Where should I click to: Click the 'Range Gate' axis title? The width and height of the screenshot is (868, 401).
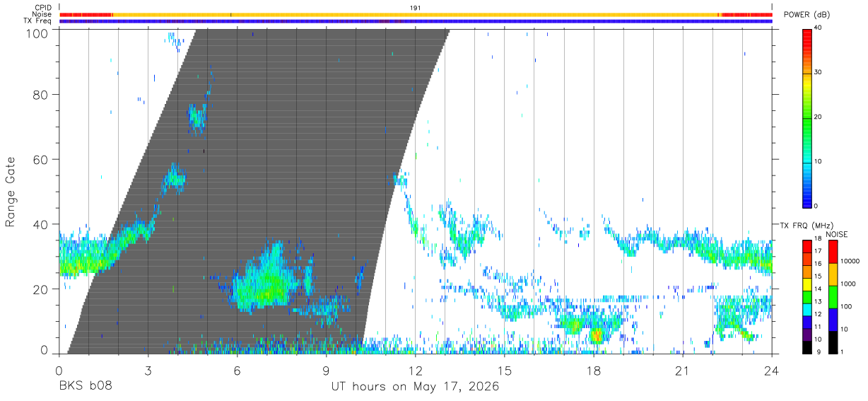tap(11, 191)
